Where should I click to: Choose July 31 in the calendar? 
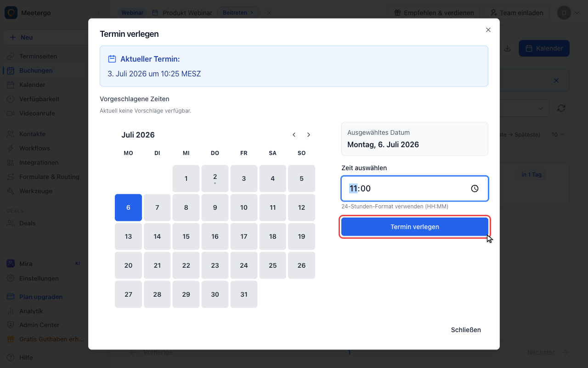244,294
